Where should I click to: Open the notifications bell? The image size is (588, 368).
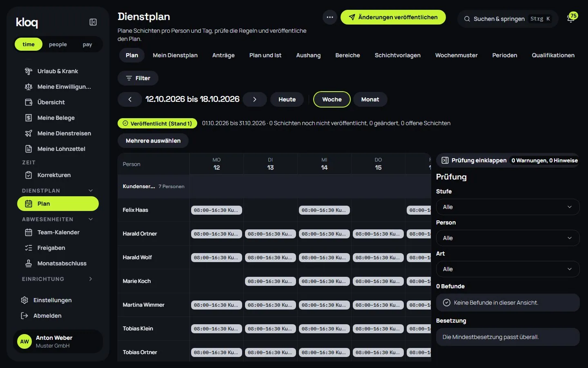click(x=571, y=18)
